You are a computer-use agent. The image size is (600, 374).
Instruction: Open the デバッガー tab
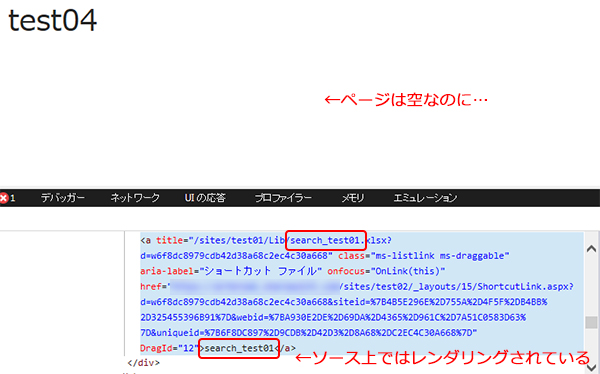point(63,198)
